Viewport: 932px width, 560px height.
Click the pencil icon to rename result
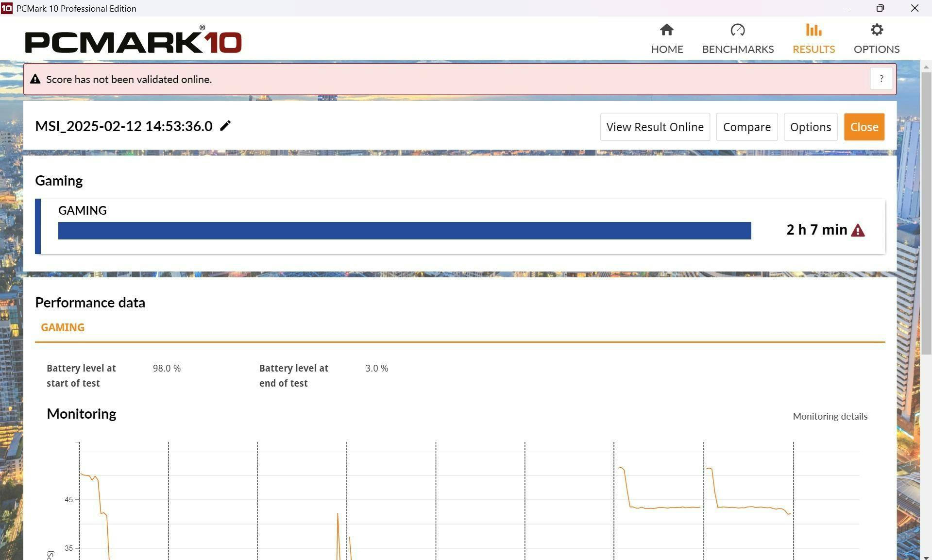pos(225,126)
